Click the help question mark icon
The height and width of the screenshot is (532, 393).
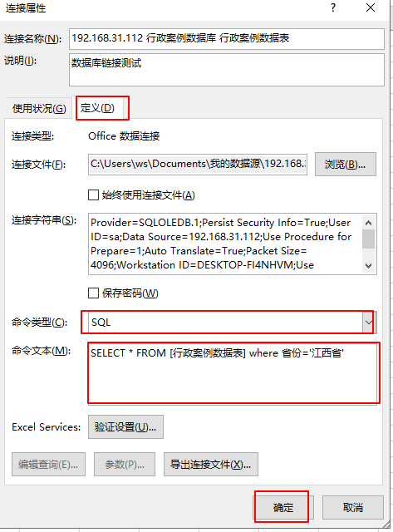(x=333, y=7)
